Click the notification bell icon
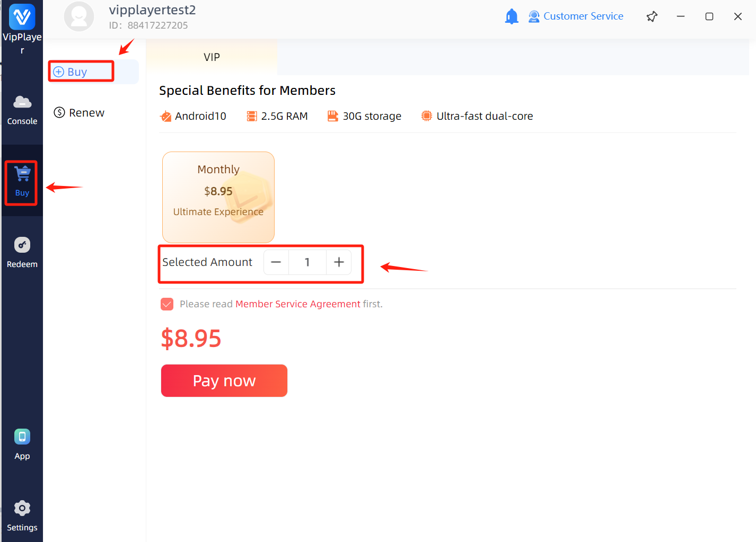 point(511,16)
